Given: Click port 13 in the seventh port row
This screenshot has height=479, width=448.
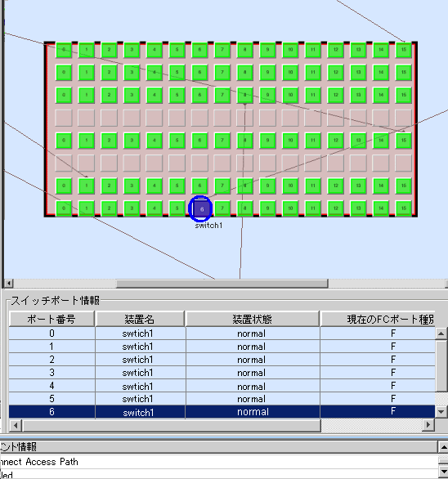Looking at the screenshot, I should coord(358,186).
